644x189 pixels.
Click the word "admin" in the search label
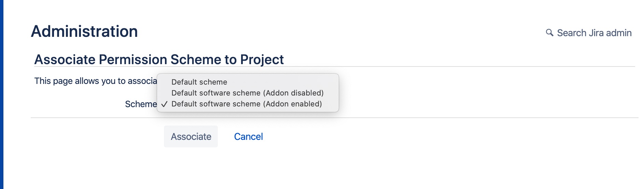pos(619,33)
